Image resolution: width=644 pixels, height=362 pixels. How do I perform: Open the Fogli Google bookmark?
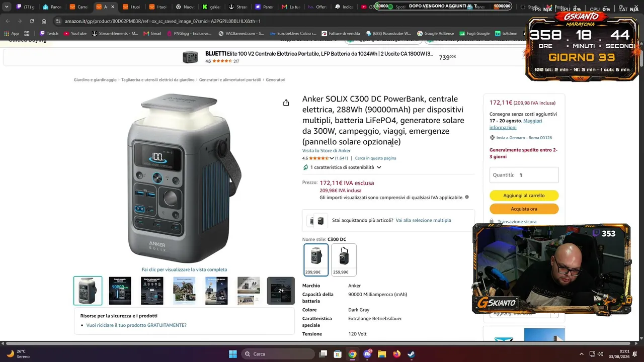point(474,34)
